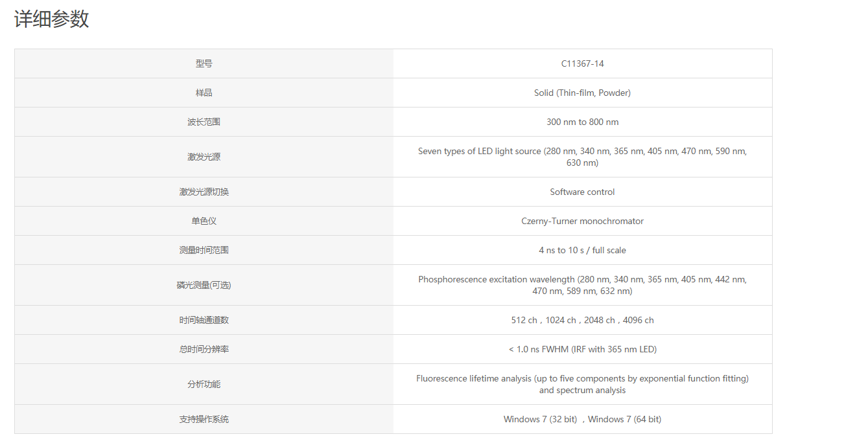Screen dimensions: 868x443
Task: Click the 512 ch, 1024 ch channel values
Action: [x=582, y=320]
